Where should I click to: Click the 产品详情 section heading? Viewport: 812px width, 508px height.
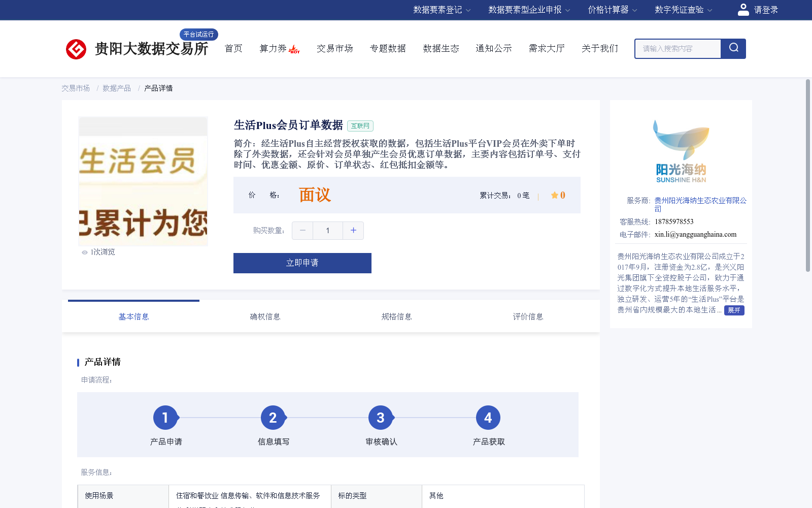point(103,362)
